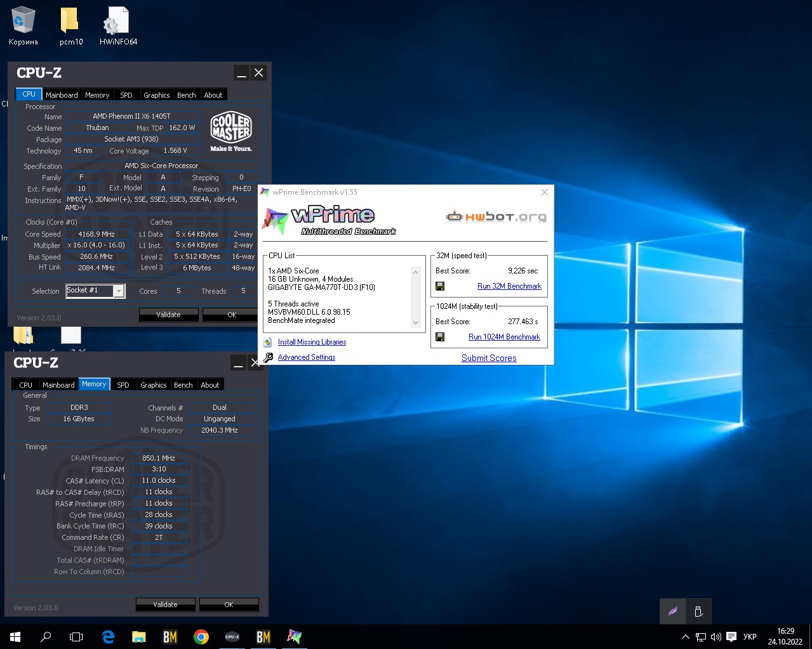
Task: Click the BenchMate icon right of CPU-Z taskbar icon
Action: (x=263, y=636)
